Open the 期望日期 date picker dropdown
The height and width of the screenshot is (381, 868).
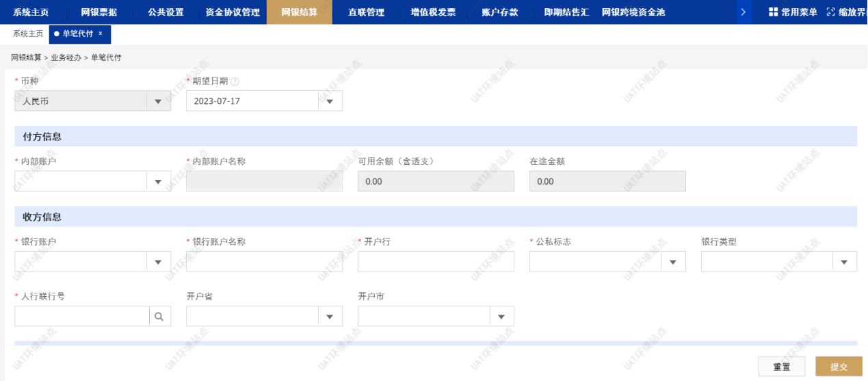tap(330, 101)
